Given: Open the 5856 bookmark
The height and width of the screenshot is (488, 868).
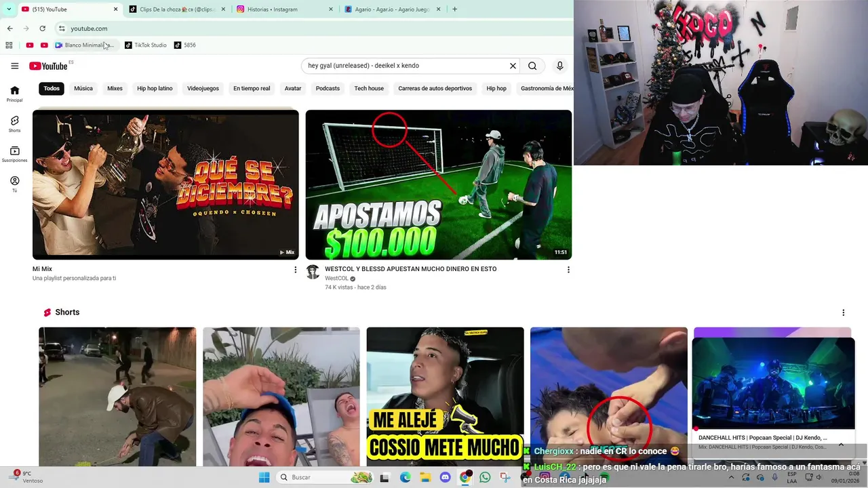Looking at the screenshot, I should coord(184,45).
